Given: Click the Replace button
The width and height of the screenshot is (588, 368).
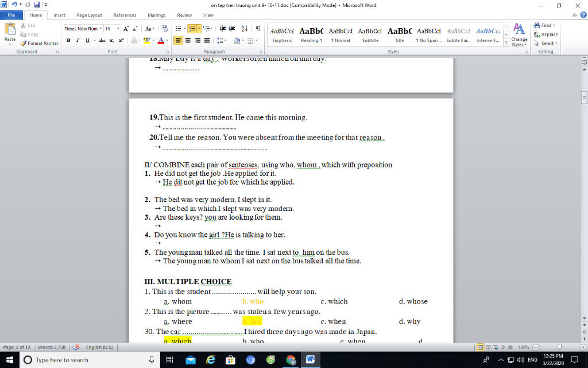Looking at the screenshot, I should [x=546, y=34].
